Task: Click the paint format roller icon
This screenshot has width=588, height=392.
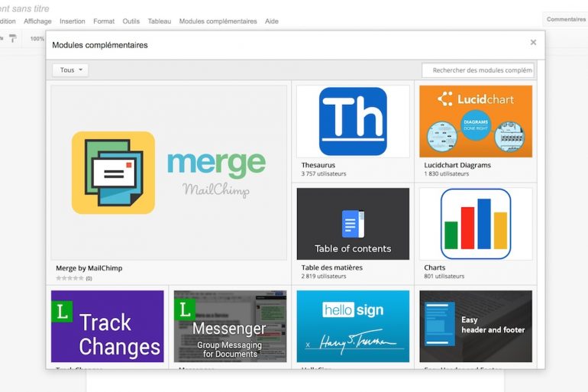Action: point(13,38)
